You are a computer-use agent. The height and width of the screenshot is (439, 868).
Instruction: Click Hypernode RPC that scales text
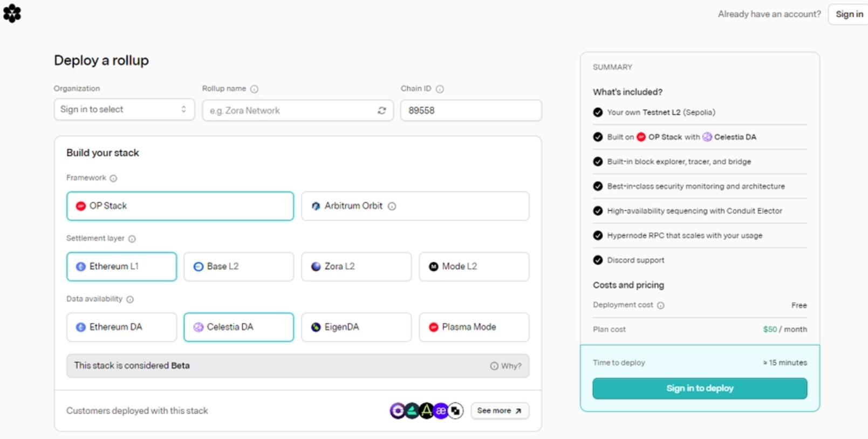(685, 236)
